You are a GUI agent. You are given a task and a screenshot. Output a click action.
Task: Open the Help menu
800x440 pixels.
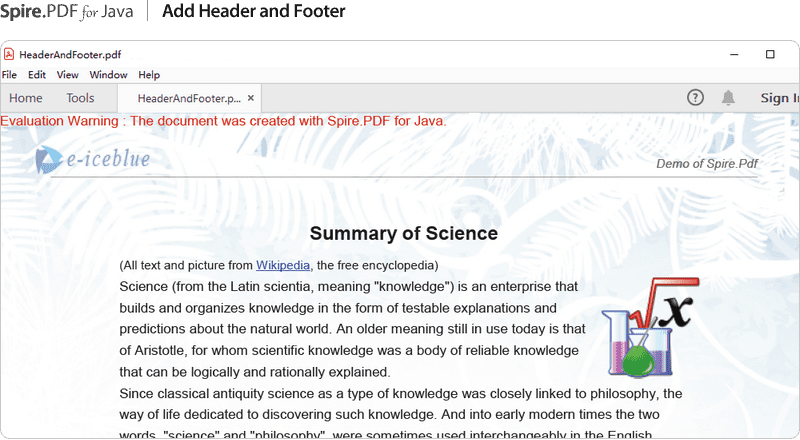149,75
